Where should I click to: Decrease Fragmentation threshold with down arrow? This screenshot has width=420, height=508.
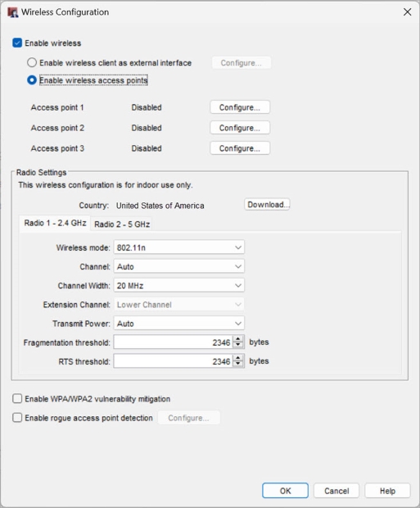pyautogui.click(x=238, y=346)
